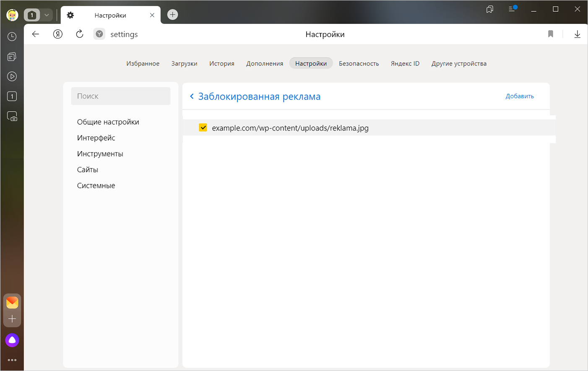Open History clock icon in sidebar
The height and width of the screenshot is (371, 588).
click(12, 37)
